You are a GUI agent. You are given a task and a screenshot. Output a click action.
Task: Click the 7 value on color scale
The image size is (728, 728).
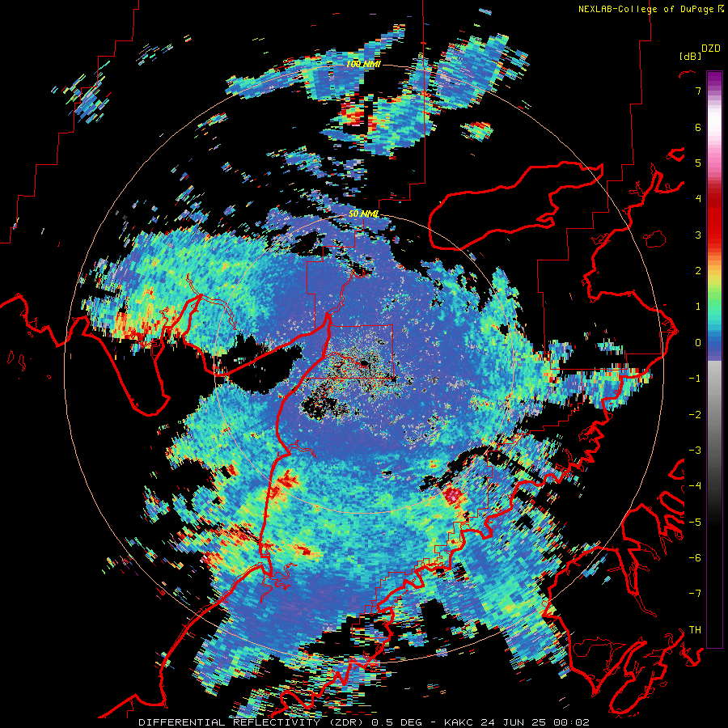click(x=698, y=91)
